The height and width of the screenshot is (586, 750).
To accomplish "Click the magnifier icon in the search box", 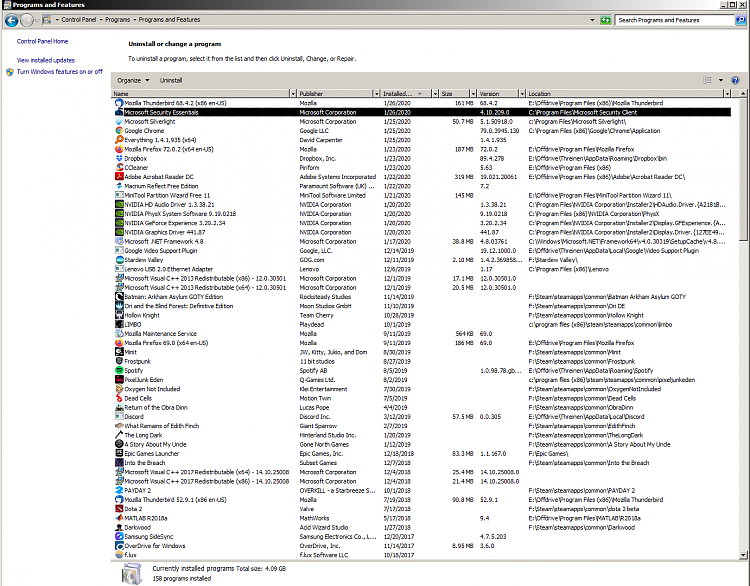I will (x=740, y=20).
